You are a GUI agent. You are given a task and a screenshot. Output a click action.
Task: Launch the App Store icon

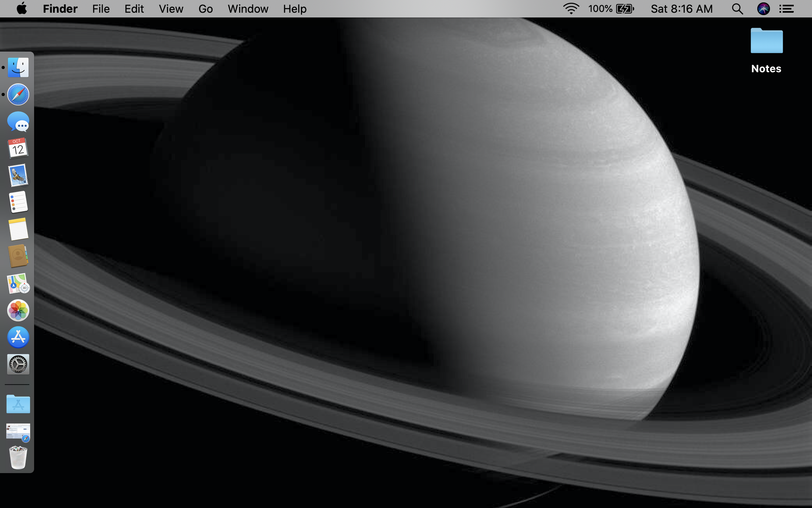[18, 337]
